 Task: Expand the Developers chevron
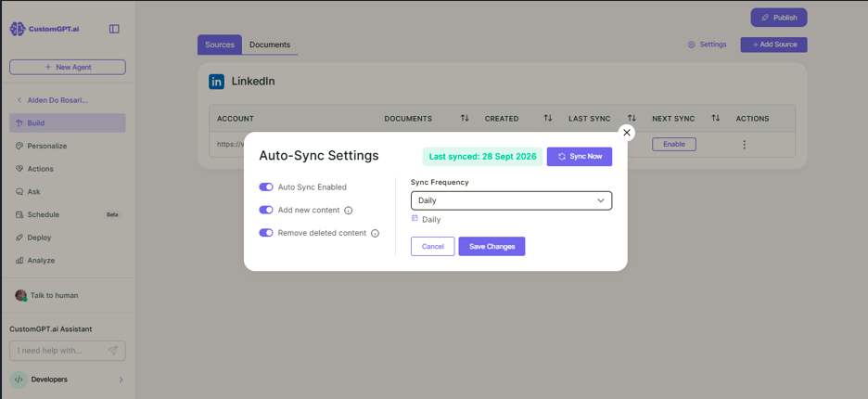tap(121, 380)
